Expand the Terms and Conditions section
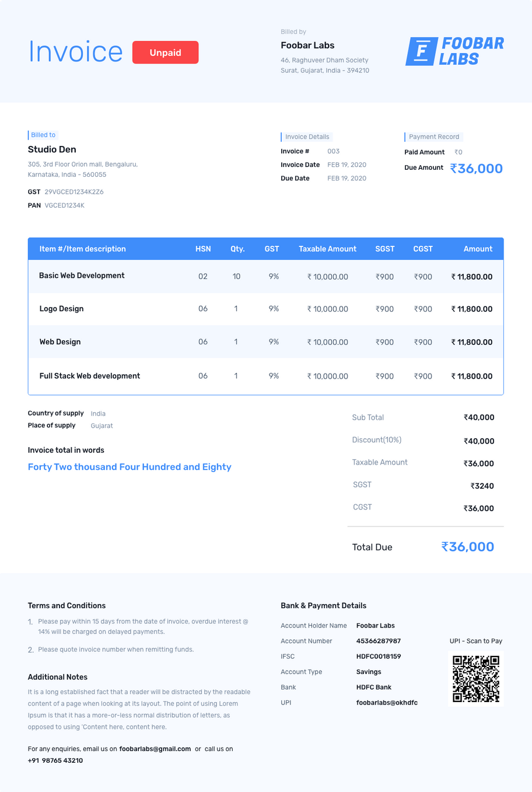The height and width of the screenshot is (792, 532). coord(66,605)
